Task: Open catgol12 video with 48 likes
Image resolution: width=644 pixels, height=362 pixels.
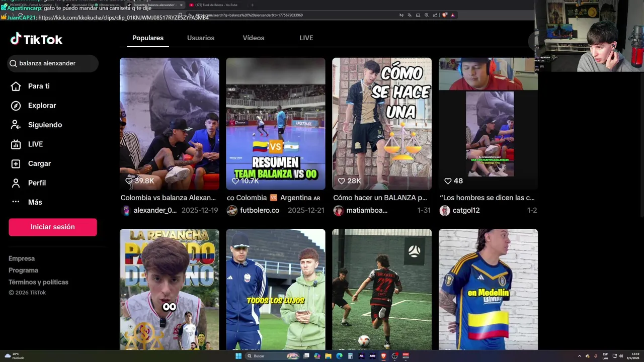Action: (488, 124)
